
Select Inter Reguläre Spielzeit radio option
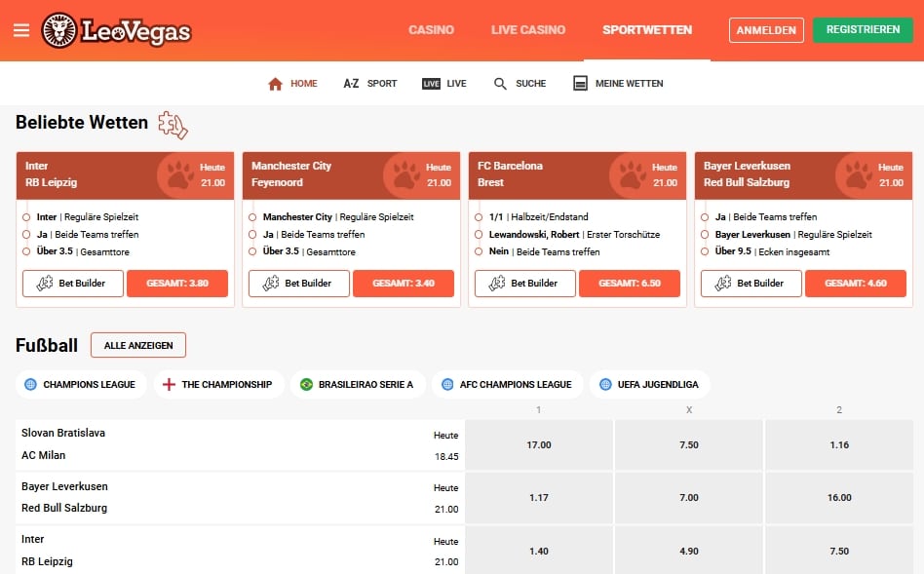pyautogui.click(x=26, y=217)
